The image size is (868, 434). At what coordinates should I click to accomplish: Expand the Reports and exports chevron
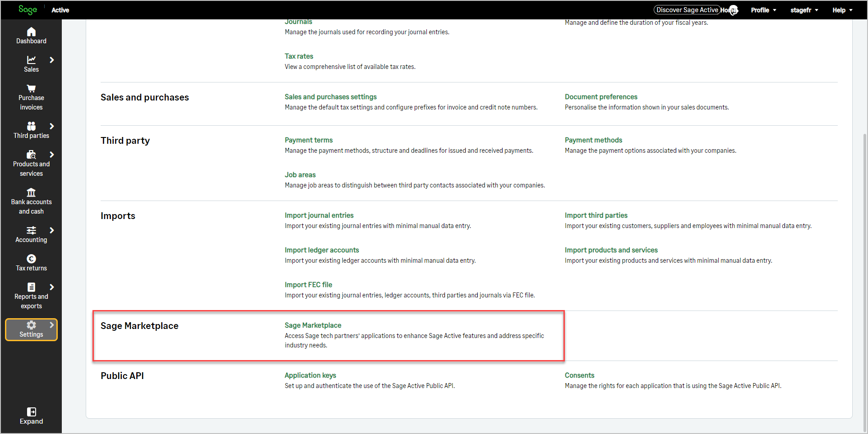coord(52,287)
